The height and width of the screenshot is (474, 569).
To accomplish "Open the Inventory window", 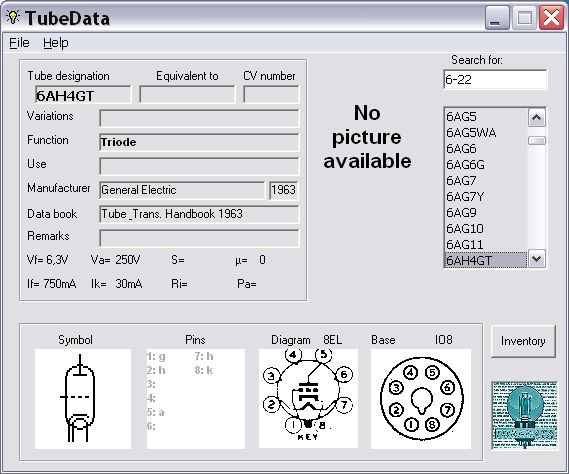I will click(523, 341).
